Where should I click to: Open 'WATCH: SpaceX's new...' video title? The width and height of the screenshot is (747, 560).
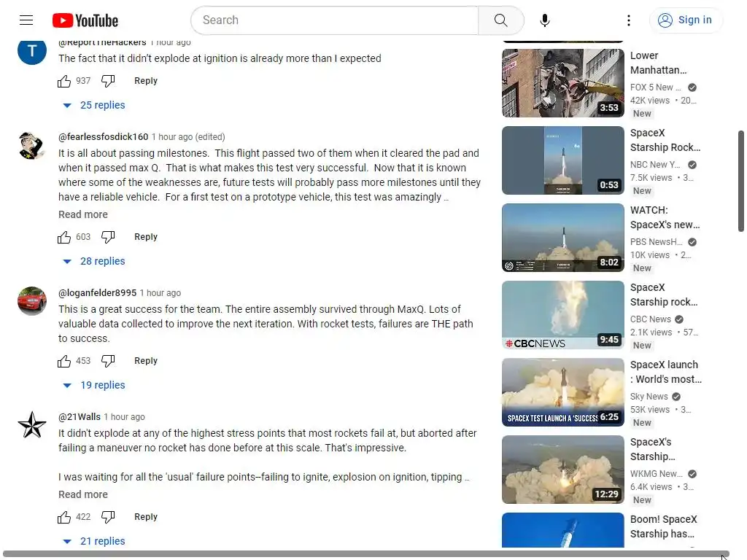665,217
